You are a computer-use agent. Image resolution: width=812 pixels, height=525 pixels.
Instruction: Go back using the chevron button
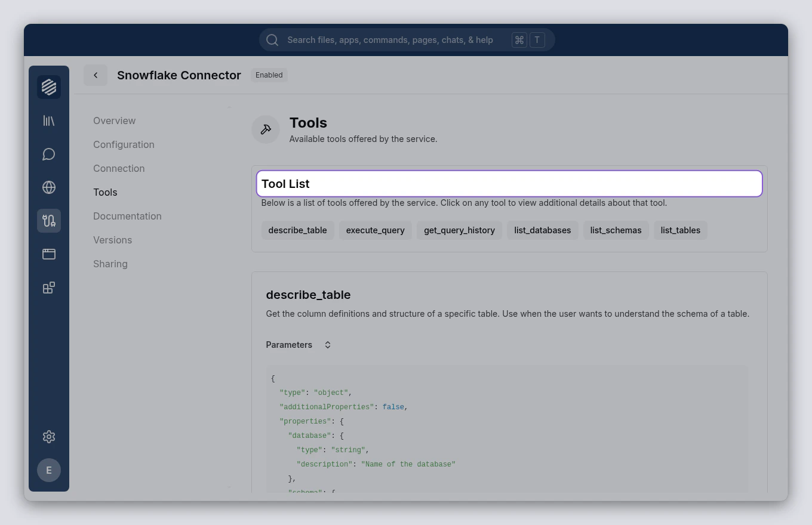pos(96,75)
